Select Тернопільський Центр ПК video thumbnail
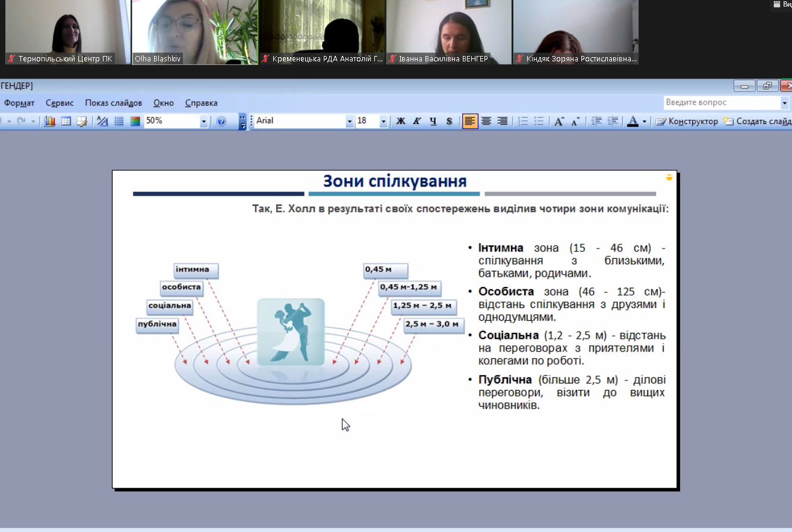 coord(67,32)
